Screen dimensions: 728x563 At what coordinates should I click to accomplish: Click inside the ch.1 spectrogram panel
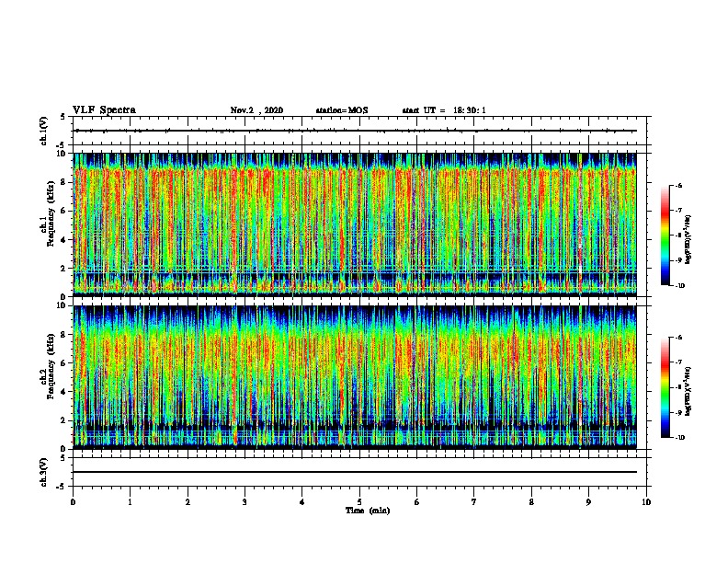click(x=355, y=224)
